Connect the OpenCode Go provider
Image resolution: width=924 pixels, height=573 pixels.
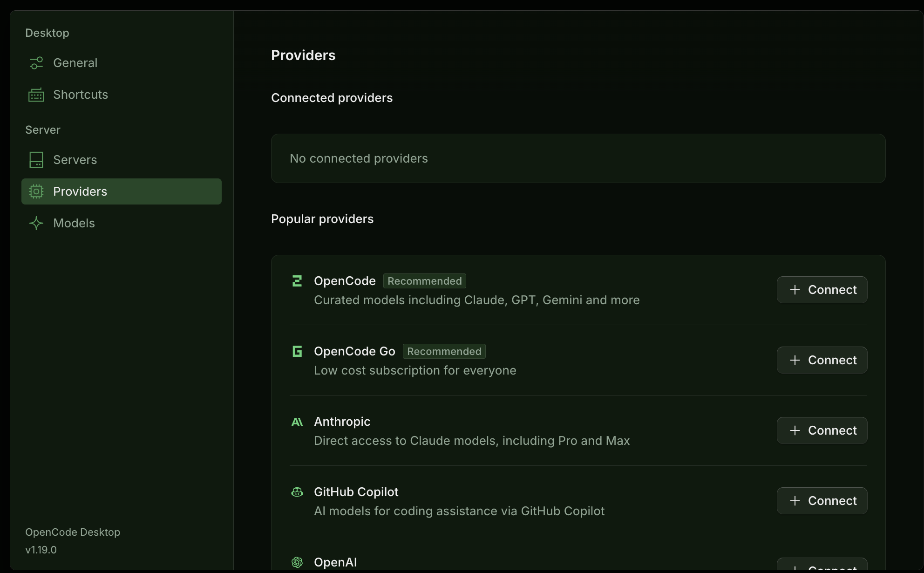[x=822, y=360]
